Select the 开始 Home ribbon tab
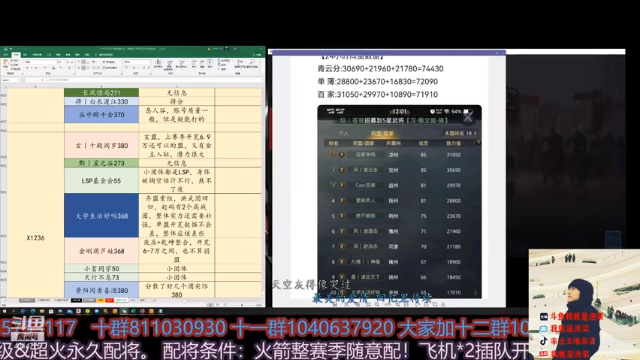Image resolution: width=640 pixels, height=360 pixels. click(x=16, y=55)
